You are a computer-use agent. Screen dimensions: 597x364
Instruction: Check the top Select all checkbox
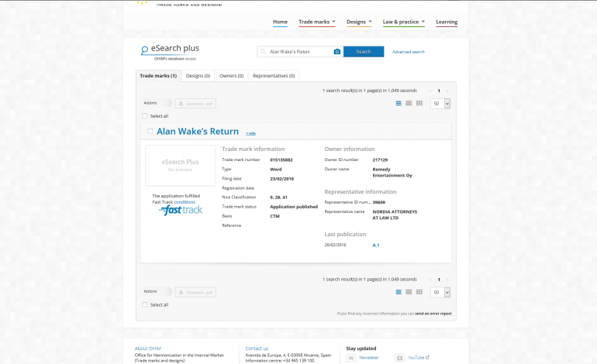coord(145,116)
